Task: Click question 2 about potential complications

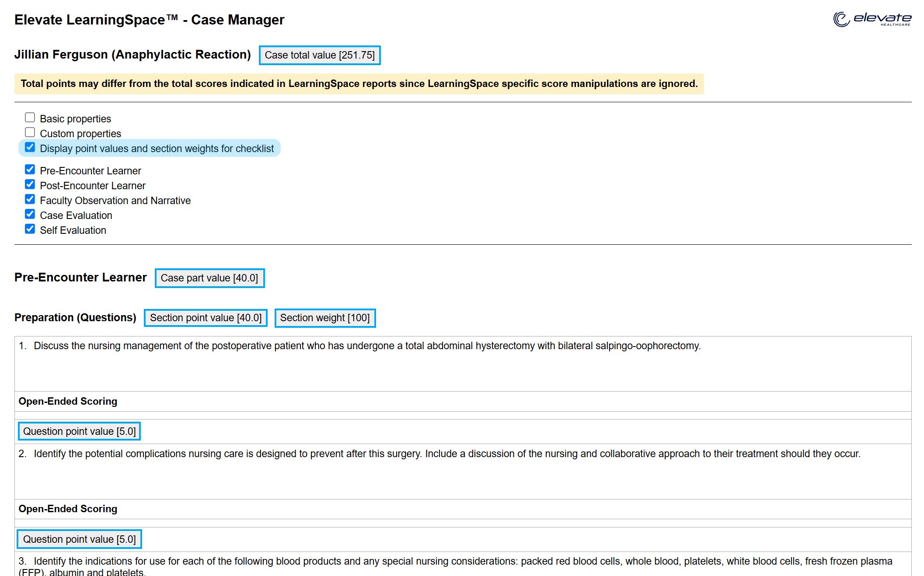Action: pyautogui.click(x=447, y=454)
